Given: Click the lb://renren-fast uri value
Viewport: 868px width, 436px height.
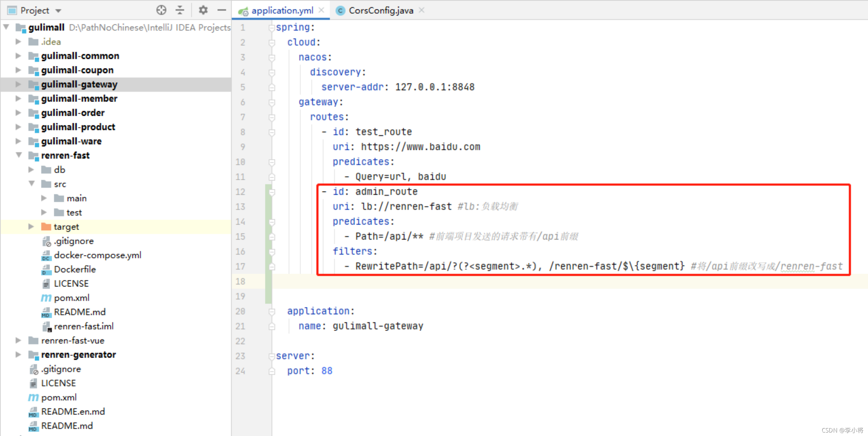Looking at the screenshot, I should coord(406,207).
